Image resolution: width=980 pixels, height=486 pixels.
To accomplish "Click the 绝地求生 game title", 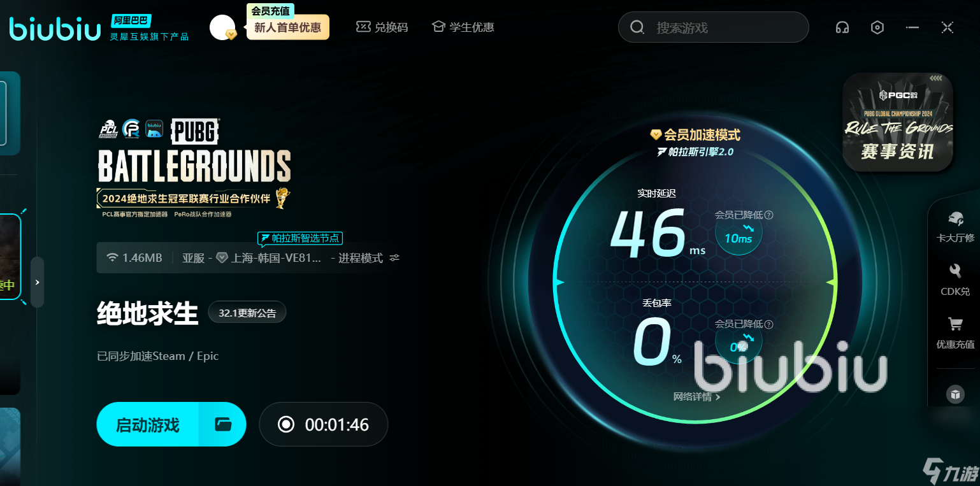I will 147,313.
